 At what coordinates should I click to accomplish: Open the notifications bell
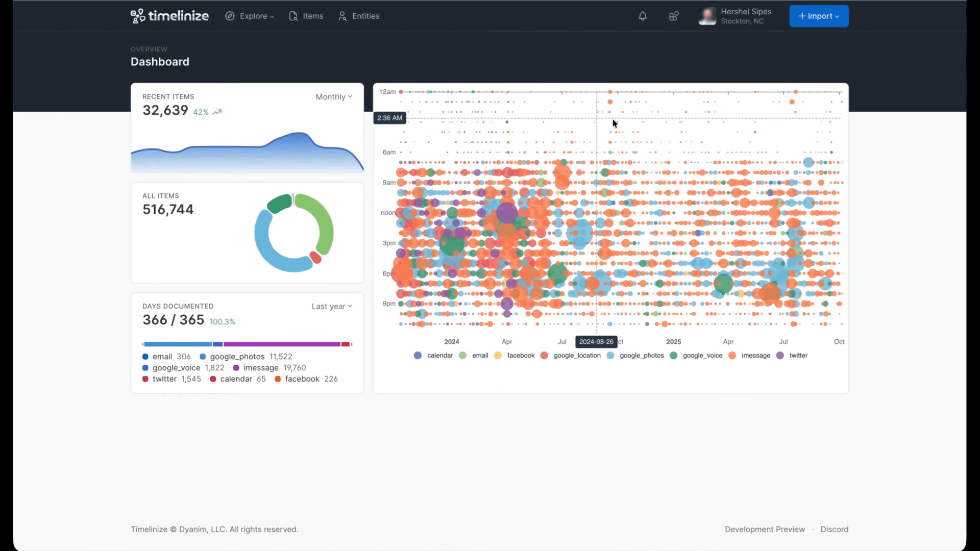tap(643, 16)
